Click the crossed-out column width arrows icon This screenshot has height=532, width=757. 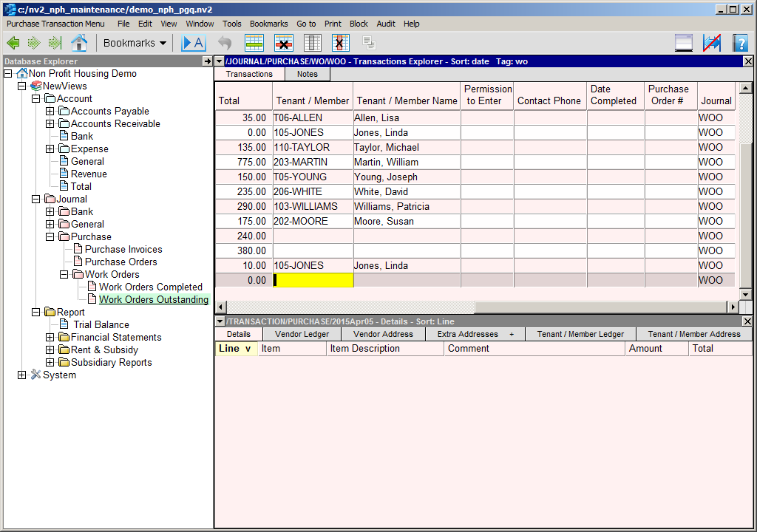point(712,43)
